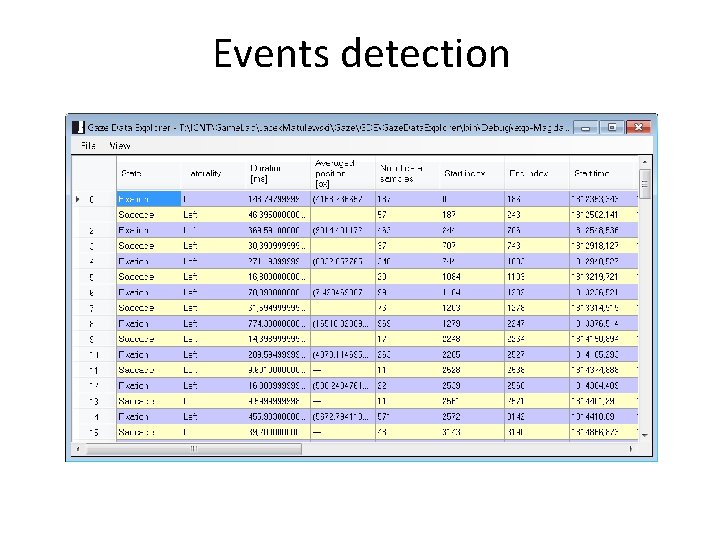Viewport: 720px width, 540px height.
Task: Select the start time cell 1312502.141
Action: click(x=603, y=214)
